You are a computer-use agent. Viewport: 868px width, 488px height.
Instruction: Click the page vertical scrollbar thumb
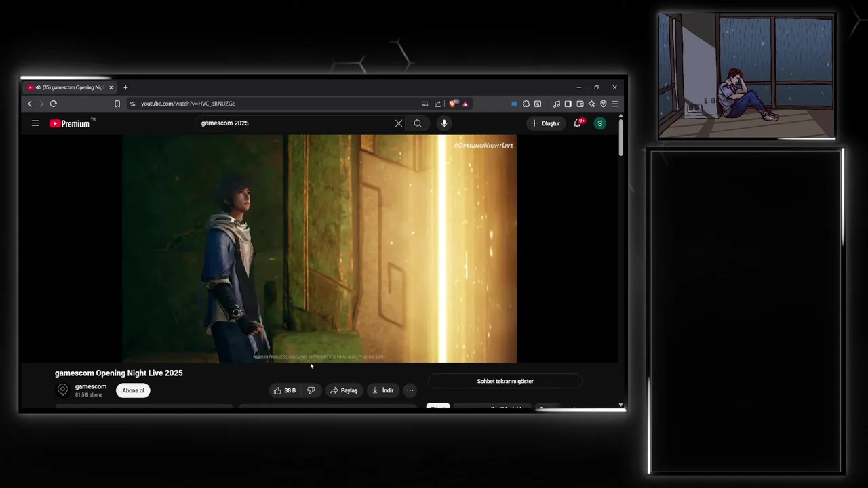620,139
